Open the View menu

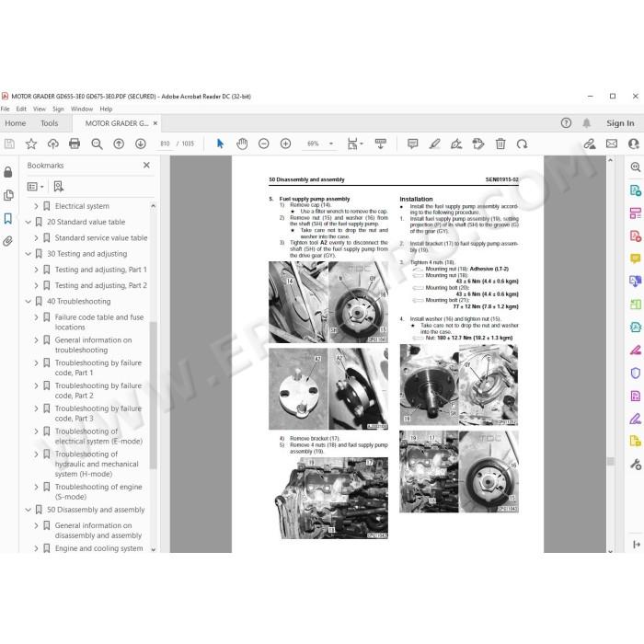[x=40, y=109]
